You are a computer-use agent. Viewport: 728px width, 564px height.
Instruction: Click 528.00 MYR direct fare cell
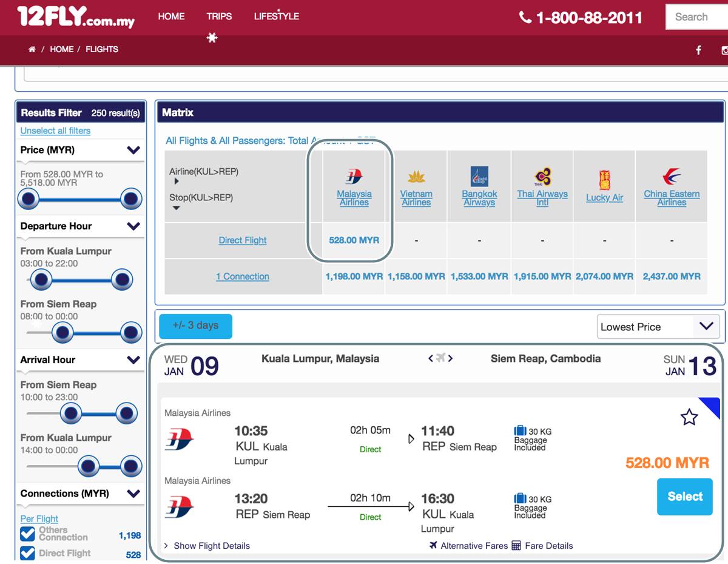pos(354,240)
